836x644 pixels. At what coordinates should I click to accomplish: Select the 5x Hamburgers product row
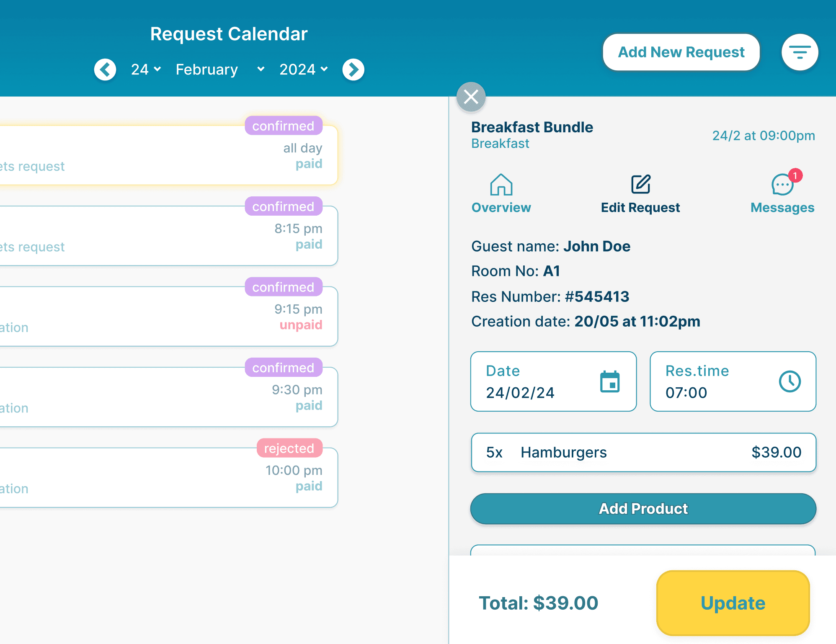click(x=643, y=453)
